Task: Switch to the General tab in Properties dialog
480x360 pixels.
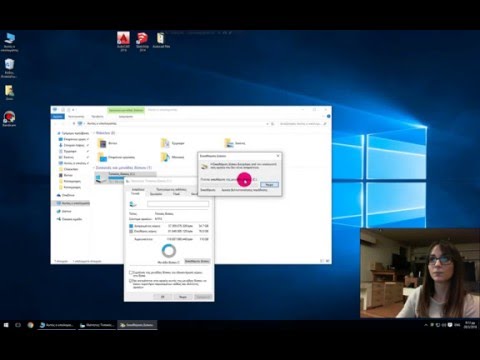Action: pyautogui.click(x=135, y=193)
